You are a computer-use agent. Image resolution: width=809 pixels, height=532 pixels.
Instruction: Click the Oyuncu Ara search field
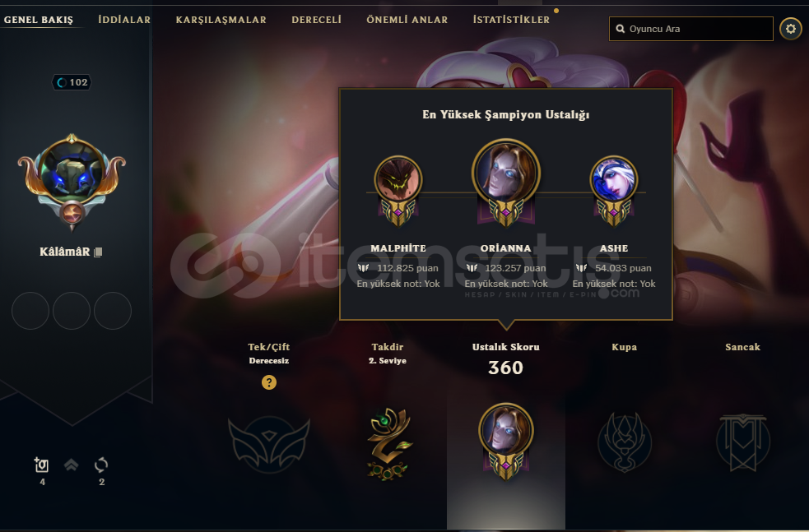pos(690,29)
